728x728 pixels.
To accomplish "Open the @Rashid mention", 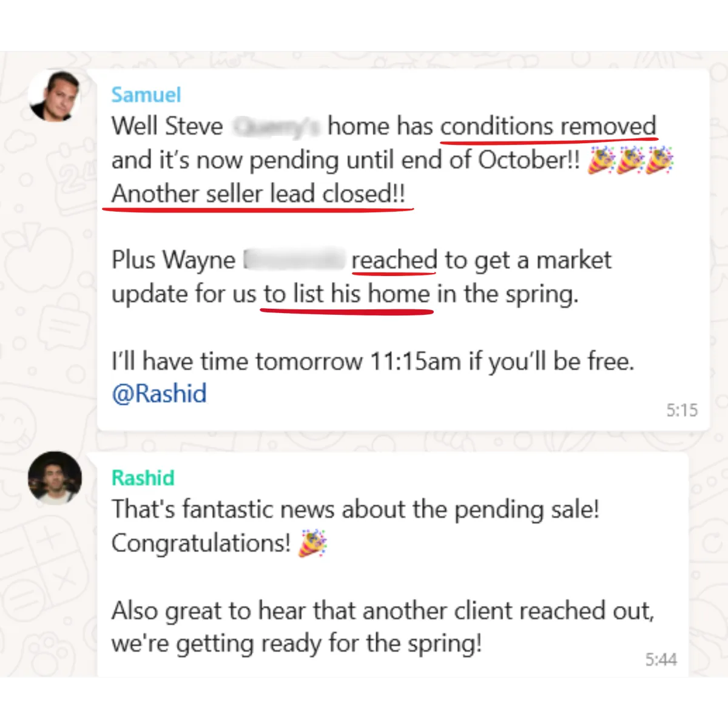I will (x=159, y=394).
